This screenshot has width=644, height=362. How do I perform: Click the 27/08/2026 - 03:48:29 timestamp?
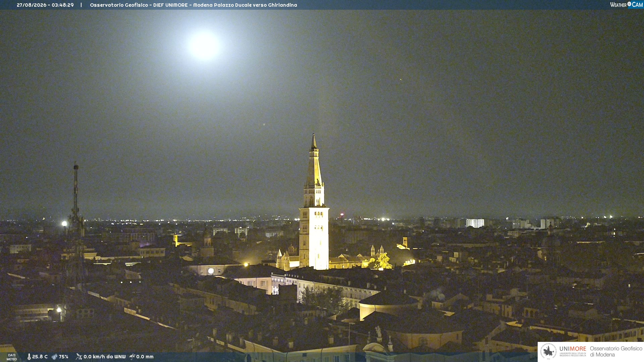(x=45, y=5)
